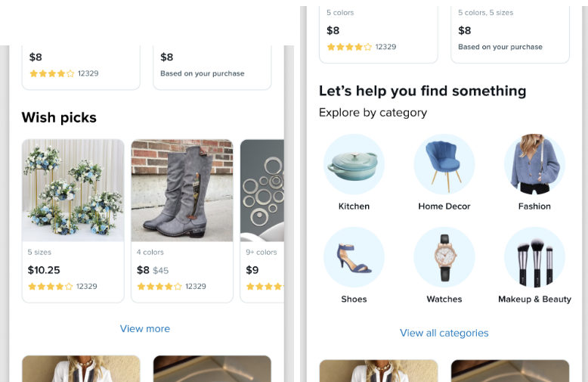Screen dimensions: 588x382
Task: Click the Wish picks heading
Action: click(59, 117)
